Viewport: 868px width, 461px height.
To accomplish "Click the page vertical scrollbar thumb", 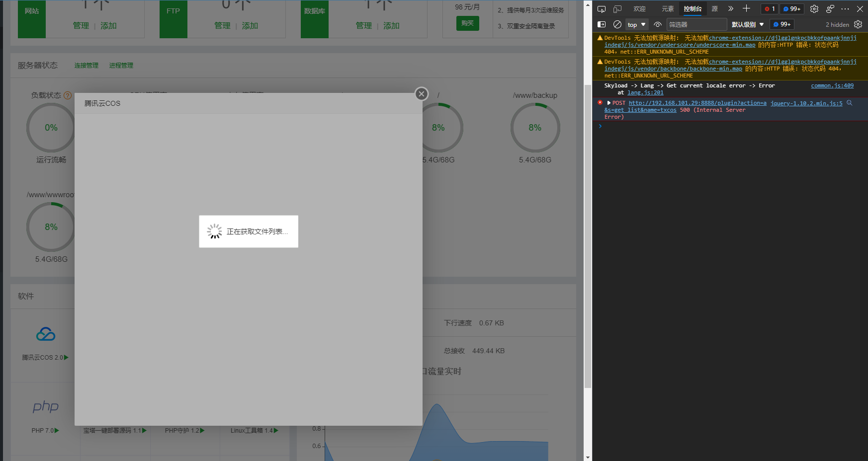I will [x=588, y=236].
